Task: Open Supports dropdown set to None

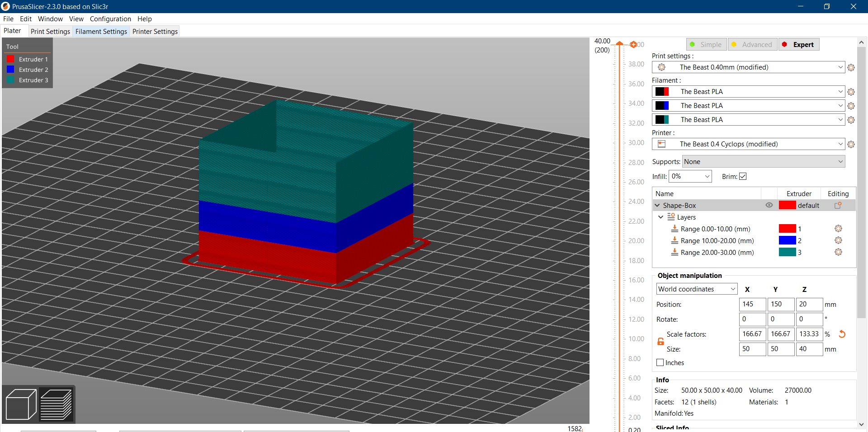Action: (x=764, y=162)
